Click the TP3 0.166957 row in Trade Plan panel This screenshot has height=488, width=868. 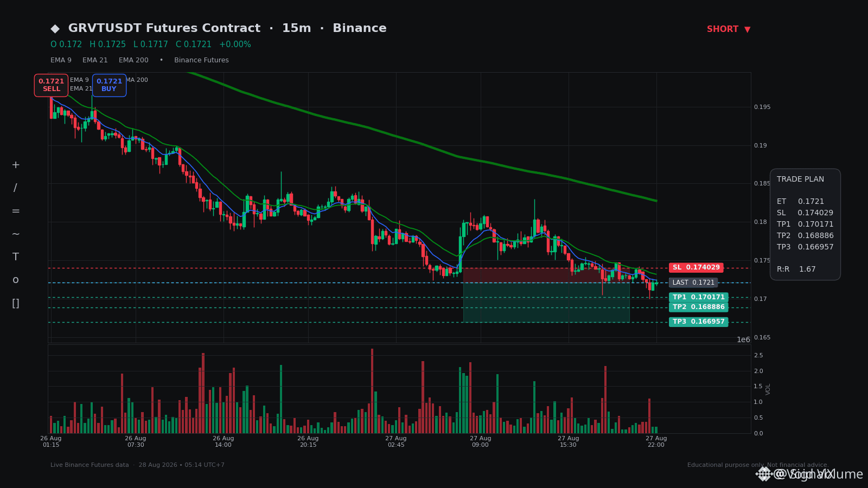click(x=805, y=247)
